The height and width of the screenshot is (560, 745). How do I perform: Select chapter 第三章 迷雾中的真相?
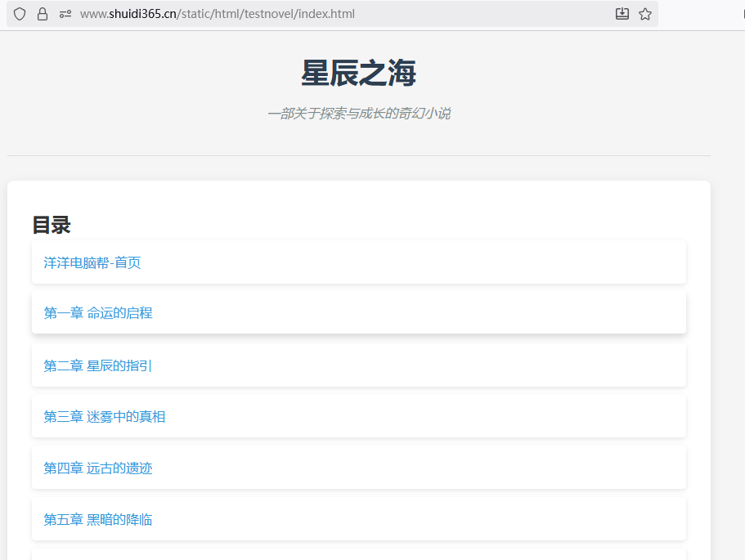[105, 417]
